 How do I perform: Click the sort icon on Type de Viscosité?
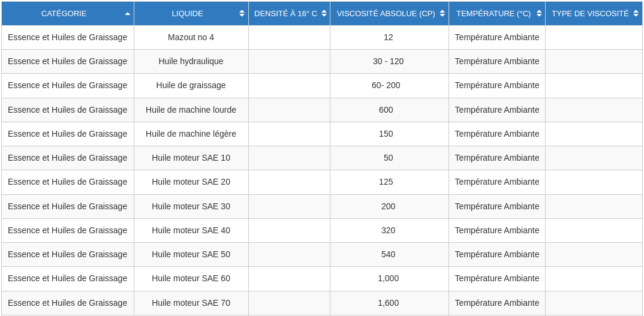(x=637, y=14)
